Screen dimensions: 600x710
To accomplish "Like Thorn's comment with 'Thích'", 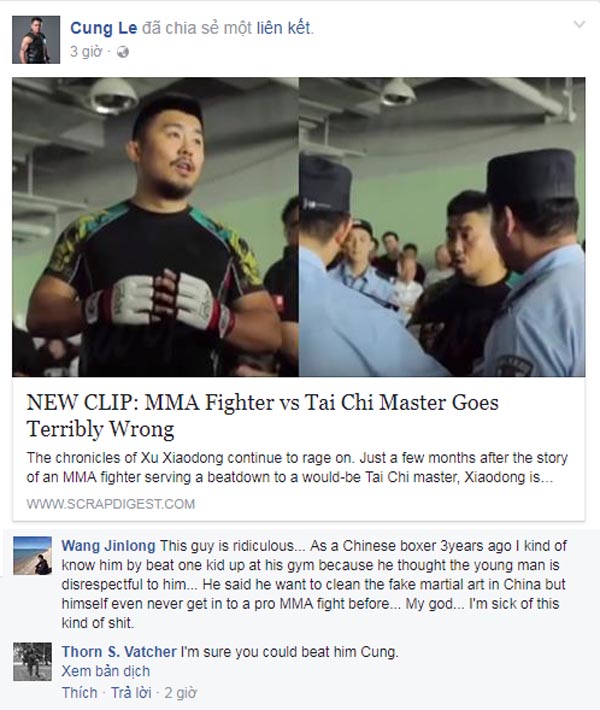I will click(80, 692).
